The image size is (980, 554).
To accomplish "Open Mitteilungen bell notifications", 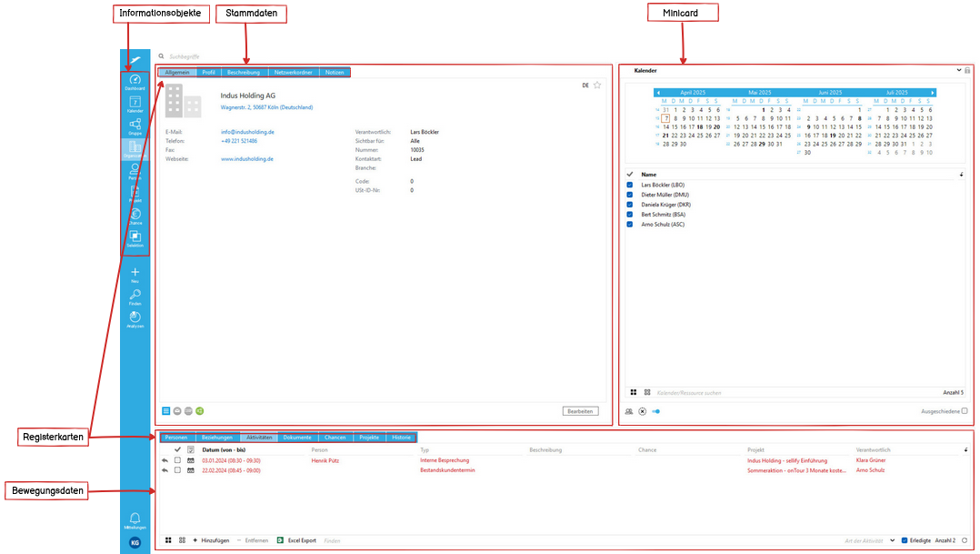I will click(x=135, y=519).
